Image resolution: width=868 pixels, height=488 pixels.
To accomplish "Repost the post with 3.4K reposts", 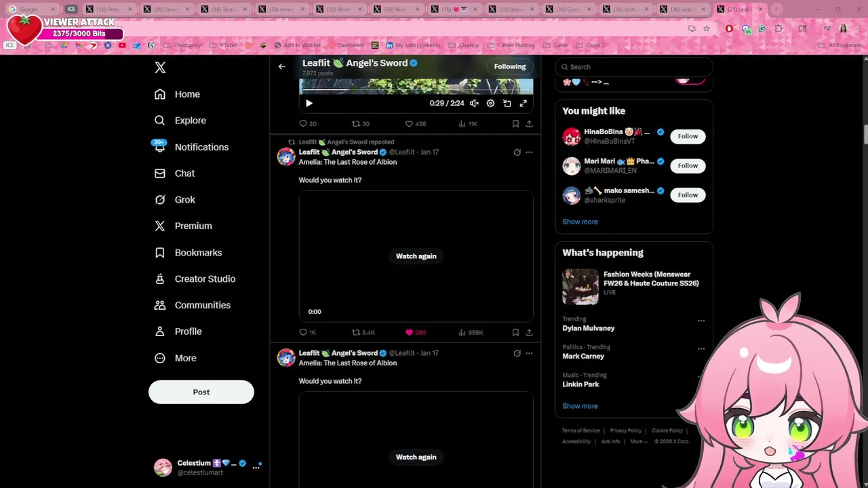I will (363, 333).
